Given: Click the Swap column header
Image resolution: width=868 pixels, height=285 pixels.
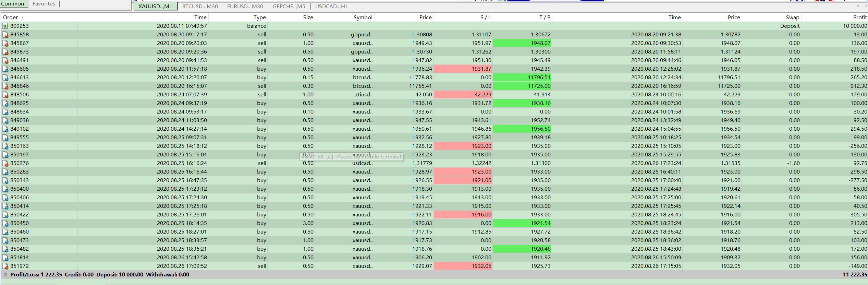Looking at the screenshot, I should coord(792,17).
